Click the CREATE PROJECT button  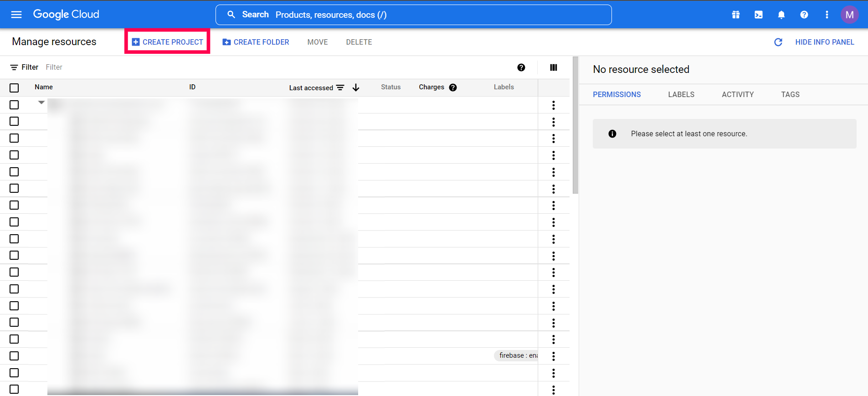[x=167, y=42]
